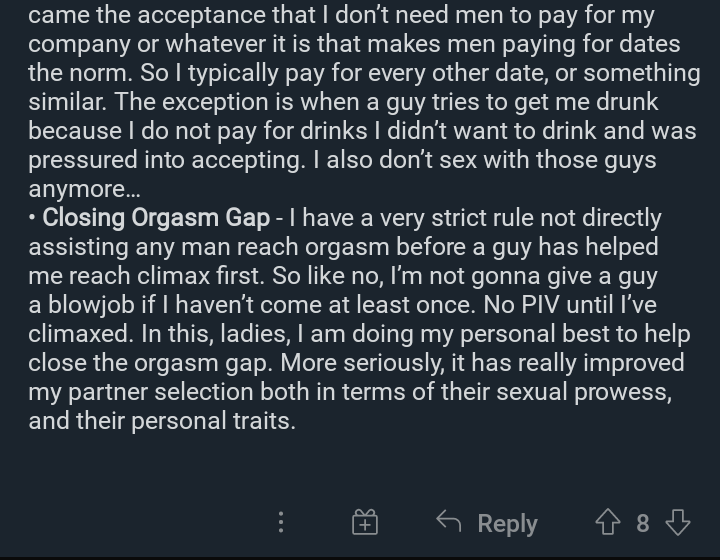Screen dimensions: 720x560
Task: Click the line starting "because I do not pay"
Action: [x=362, y=131]
